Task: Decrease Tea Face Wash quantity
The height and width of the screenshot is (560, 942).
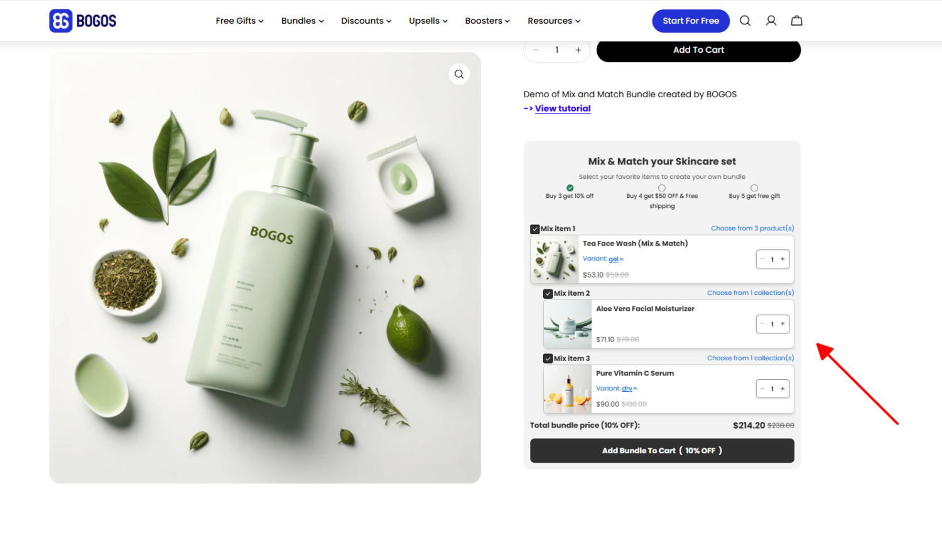Action: (762, 259)
